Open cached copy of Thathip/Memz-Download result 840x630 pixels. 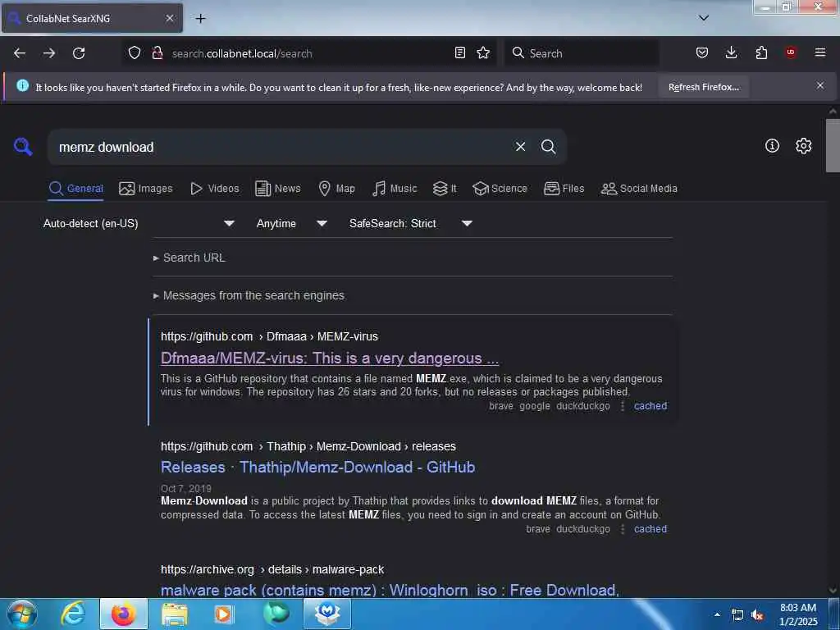(x=651, y=529)
